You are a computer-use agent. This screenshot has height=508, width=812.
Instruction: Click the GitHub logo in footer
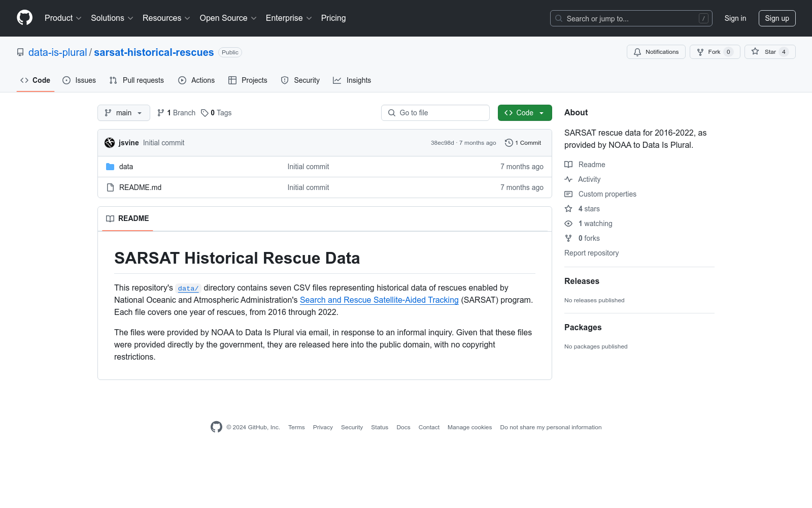pyautogui.click(x=216, y=427)
